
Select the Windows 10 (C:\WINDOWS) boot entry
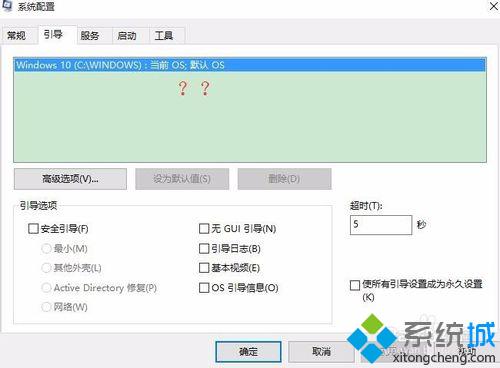click(250, 65)
